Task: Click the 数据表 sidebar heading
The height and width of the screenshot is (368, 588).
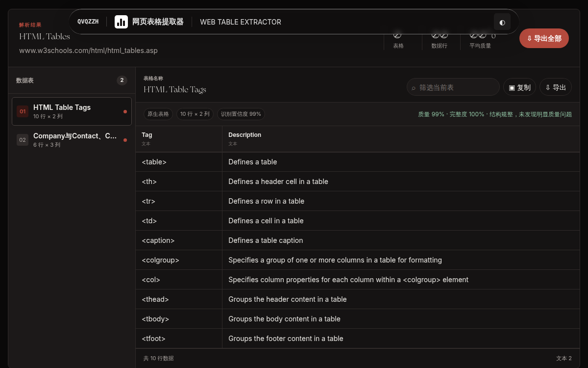Action: click(25, 80)
